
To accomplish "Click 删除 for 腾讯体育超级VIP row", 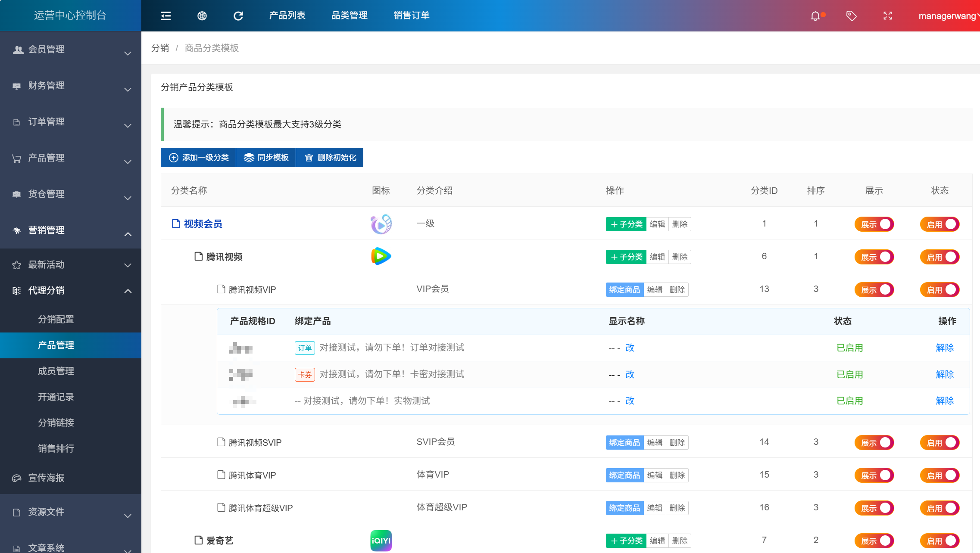I will [x=677, y=508].
